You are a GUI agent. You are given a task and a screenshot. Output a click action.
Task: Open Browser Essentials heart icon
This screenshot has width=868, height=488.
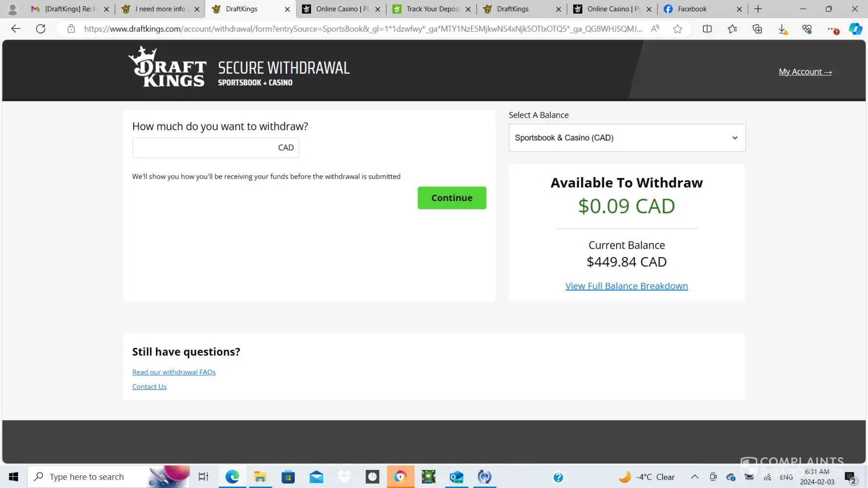(807, 29)
